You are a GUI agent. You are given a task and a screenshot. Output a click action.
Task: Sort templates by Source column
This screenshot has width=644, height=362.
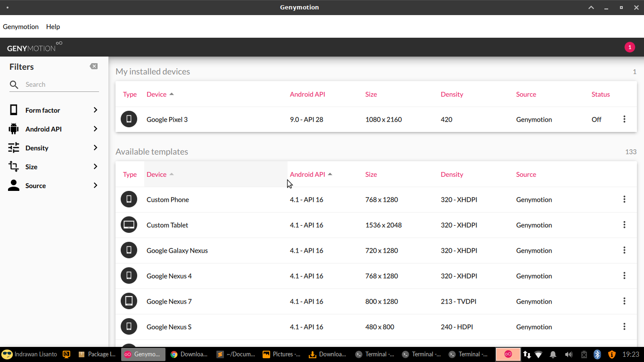tap(526, 174)
